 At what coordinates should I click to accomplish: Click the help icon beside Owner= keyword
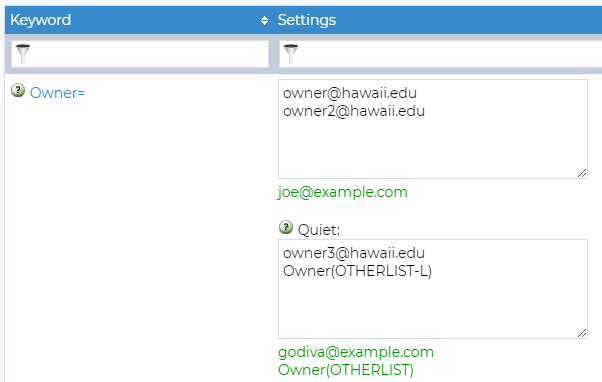[x=18, y=91]
